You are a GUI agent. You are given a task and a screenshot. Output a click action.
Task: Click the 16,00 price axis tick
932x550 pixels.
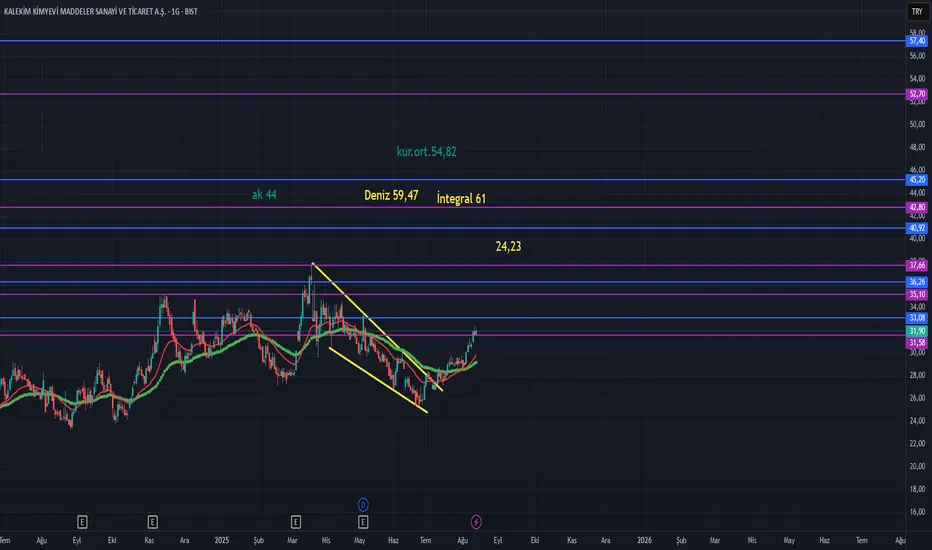pyautogui.click(x=917, y=512)
